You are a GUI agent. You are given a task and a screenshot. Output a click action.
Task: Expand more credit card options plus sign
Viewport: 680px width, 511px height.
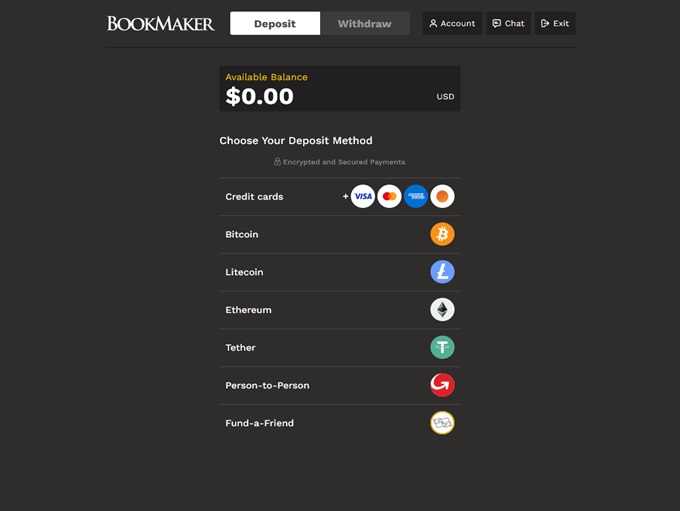346,197
